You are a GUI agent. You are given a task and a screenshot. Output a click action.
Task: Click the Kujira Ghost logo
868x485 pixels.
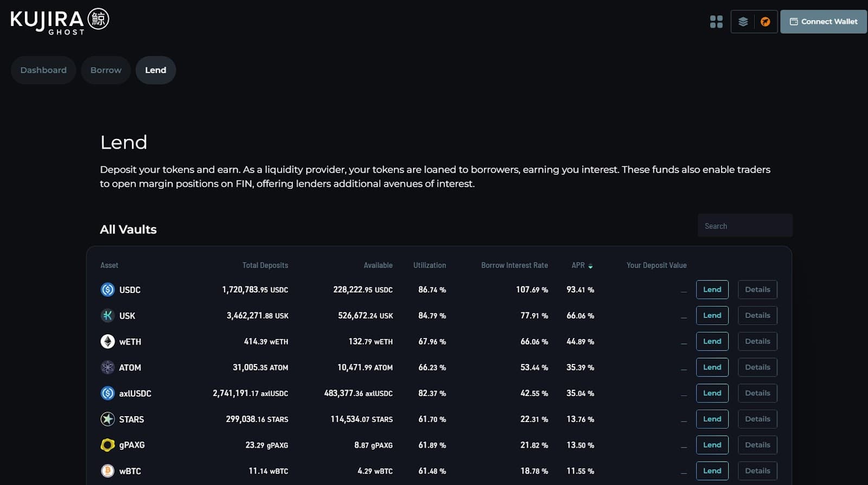(60, 21)
